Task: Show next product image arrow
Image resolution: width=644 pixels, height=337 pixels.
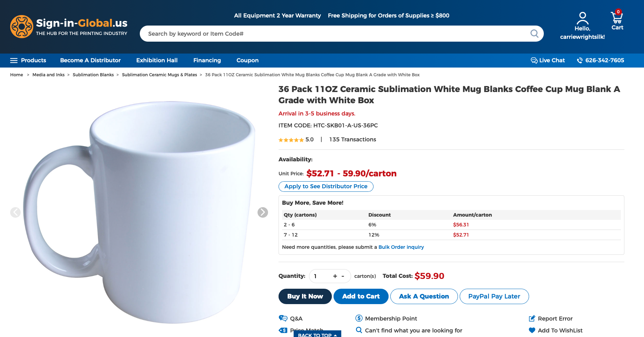Action: click(263, 212)
